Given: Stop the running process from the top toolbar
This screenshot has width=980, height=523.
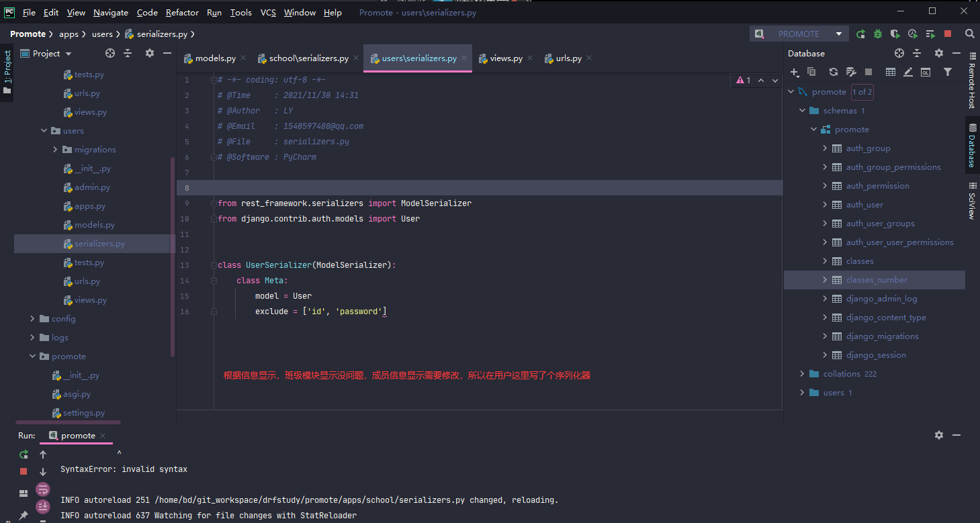Looking at the screenshot, I should coord(948,34).
